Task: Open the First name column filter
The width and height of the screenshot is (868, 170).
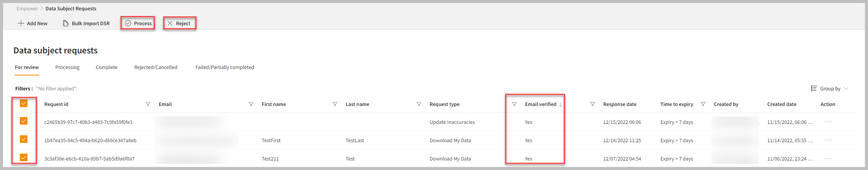Action: click(335, 104)
